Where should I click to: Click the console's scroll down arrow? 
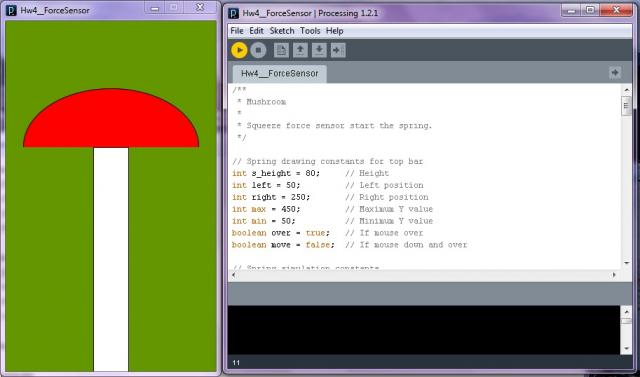[627, 349]
